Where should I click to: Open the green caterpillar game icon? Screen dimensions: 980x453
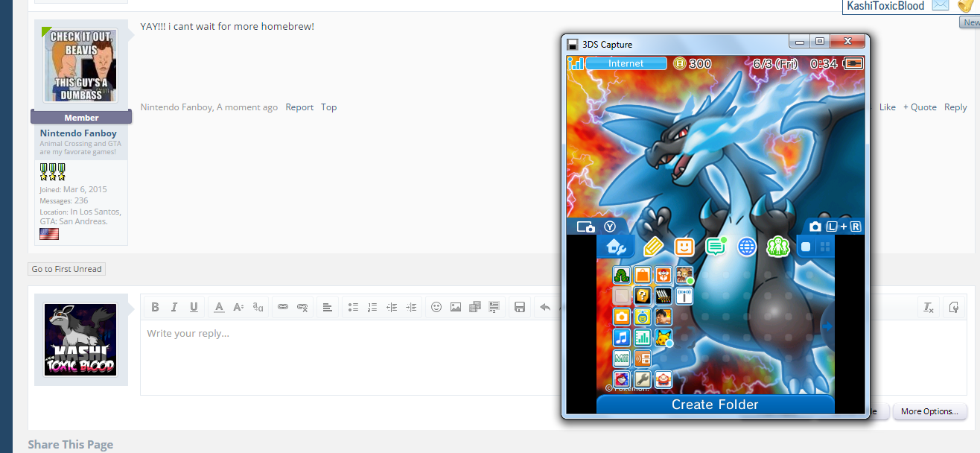(x=622, y=275)
